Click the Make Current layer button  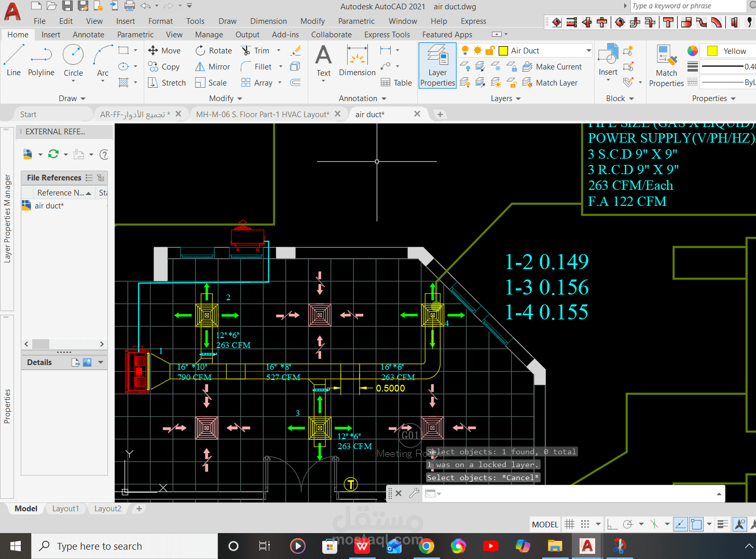pos(552,66)
